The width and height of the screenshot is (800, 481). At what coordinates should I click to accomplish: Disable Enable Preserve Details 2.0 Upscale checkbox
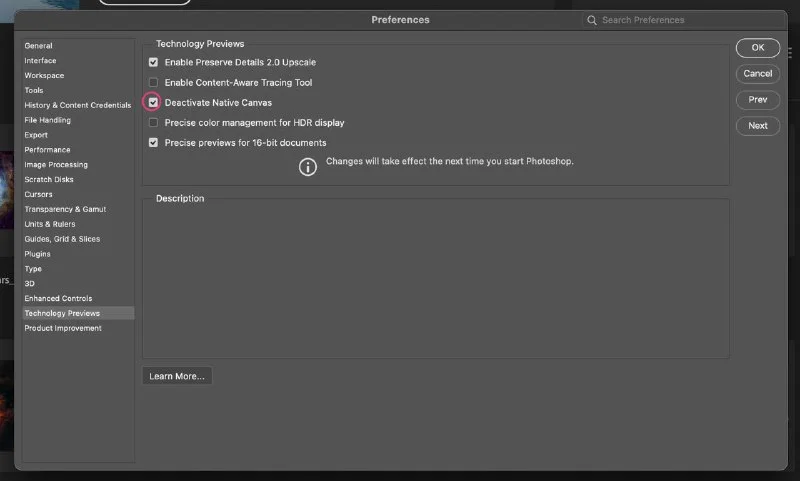(153, 62)
